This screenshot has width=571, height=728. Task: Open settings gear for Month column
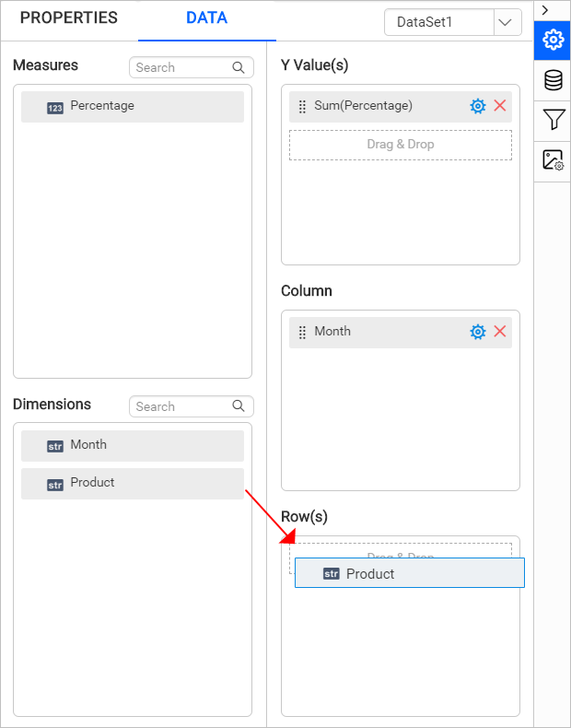477,332
